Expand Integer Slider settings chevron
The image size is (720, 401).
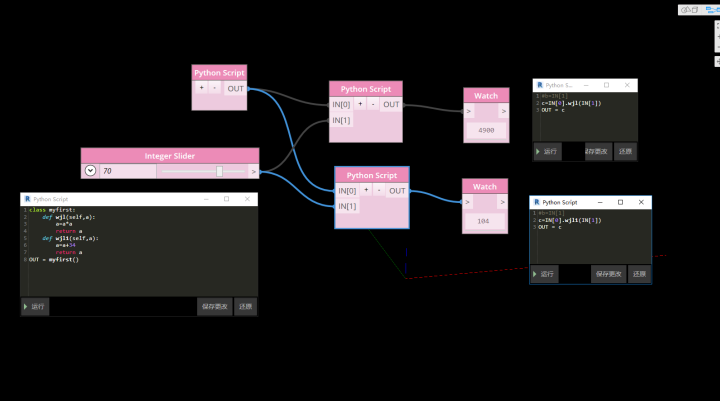coord(90,171)
